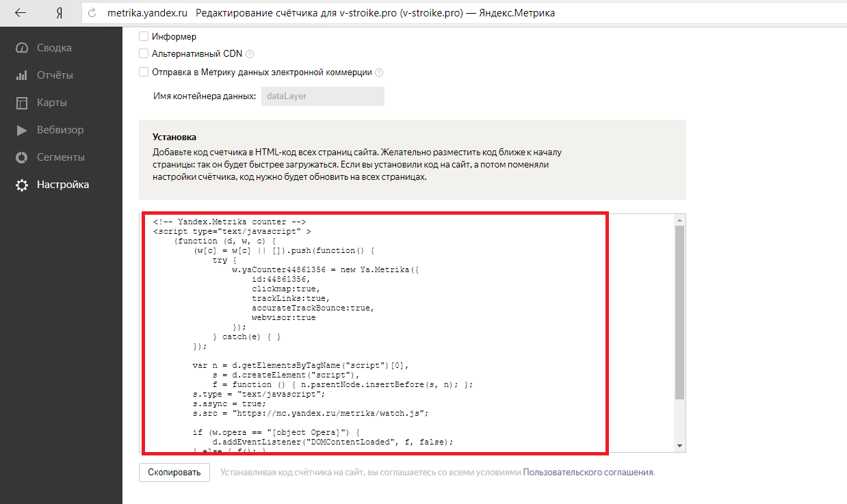Click the 'accurateTrackBounce:true,' line
Screen dimensions: 847x504
pos(313,308)
